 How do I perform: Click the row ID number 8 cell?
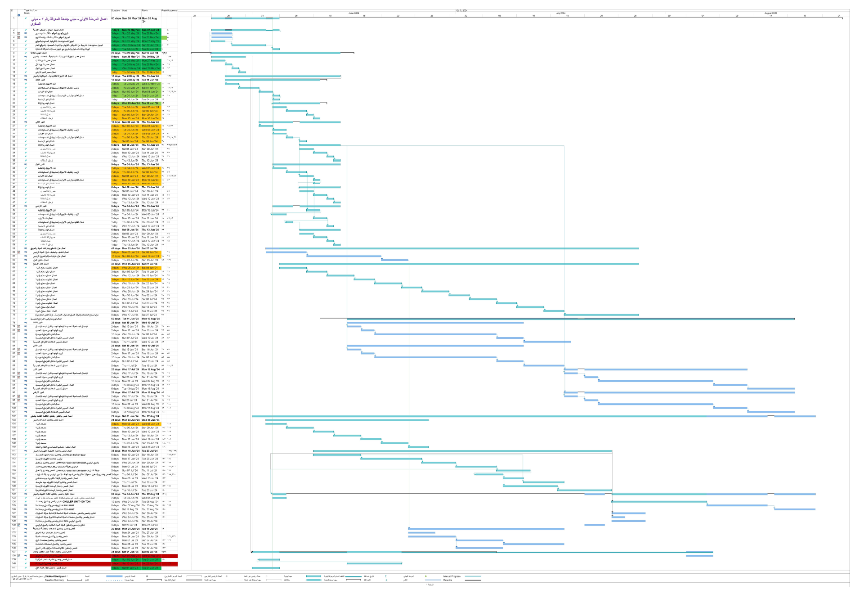coord(14,53)
